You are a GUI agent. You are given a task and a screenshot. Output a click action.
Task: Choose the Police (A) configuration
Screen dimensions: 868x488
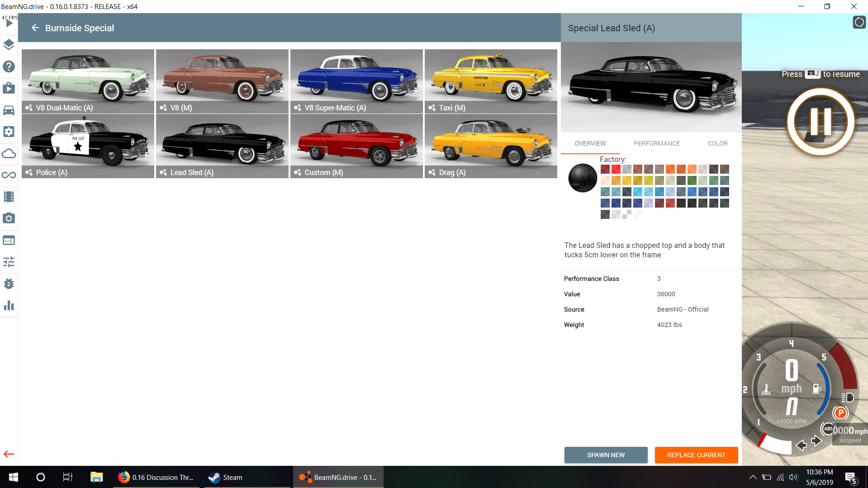point(88,146)
